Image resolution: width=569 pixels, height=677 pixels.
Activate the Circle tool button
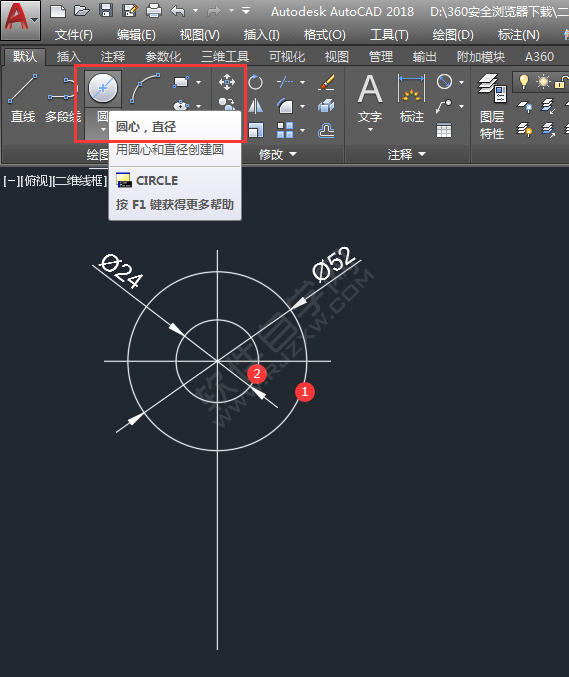103,88
